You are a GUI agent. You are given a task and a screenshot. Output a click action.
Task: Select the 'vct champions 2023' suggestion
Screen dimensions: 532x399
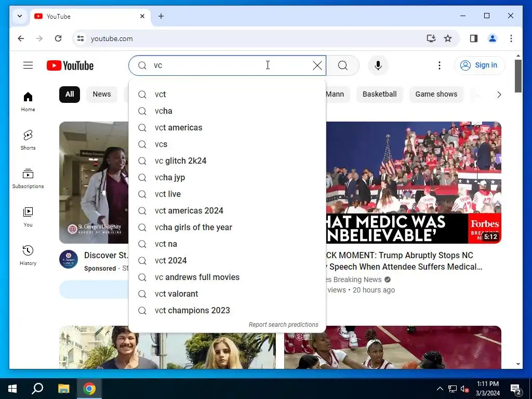(228, 311)
